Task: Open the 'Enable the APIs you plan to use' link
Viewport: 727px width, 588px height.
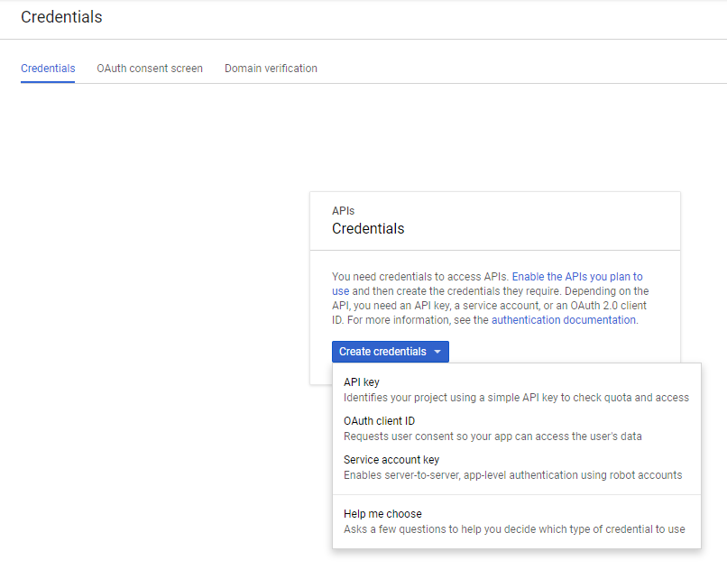Action: point(577,277)
